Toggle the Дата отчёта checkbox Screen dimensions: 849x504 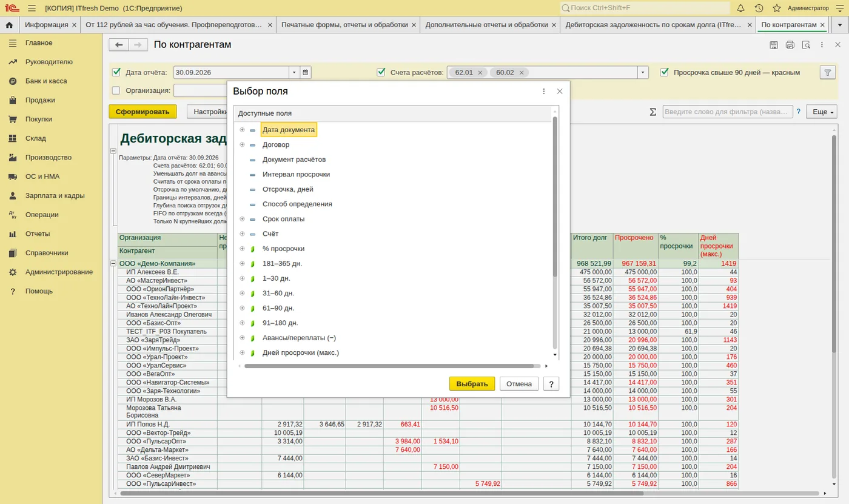[116, 72]
